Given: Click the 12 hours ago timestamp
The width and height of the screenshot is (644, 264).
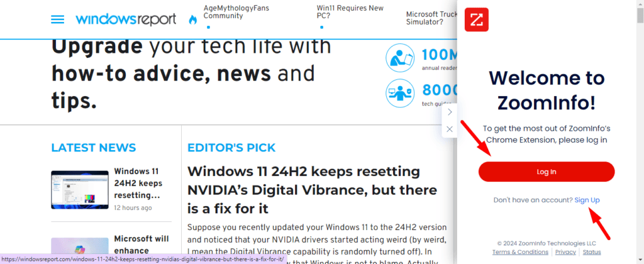Looking at the screenshot, I should (133, 208).
